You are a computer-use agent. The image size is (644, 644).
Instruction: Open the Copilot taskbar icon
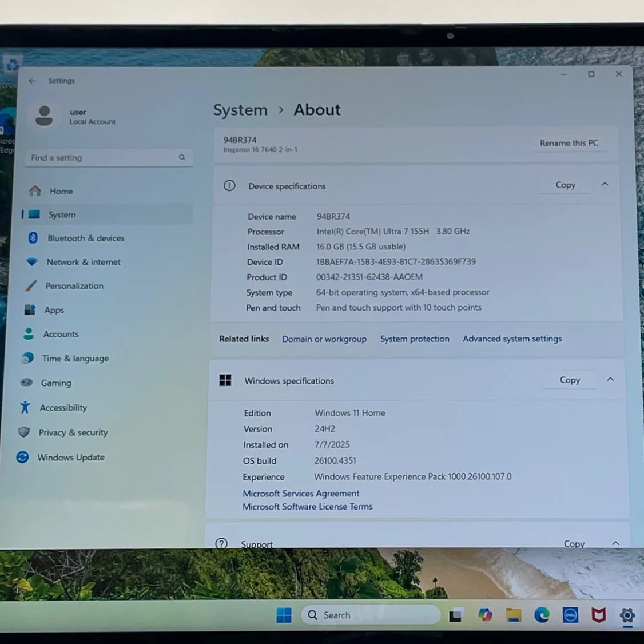coord(485,615)
